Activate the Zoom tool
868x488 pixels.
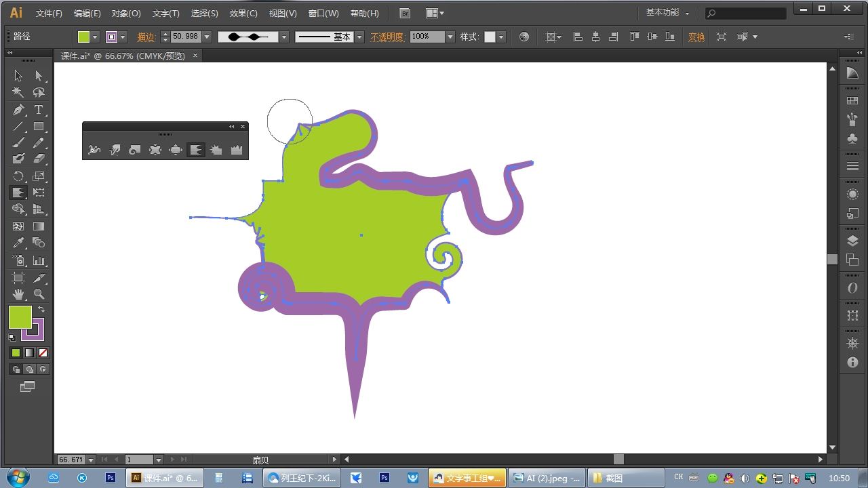pos(39,294)
